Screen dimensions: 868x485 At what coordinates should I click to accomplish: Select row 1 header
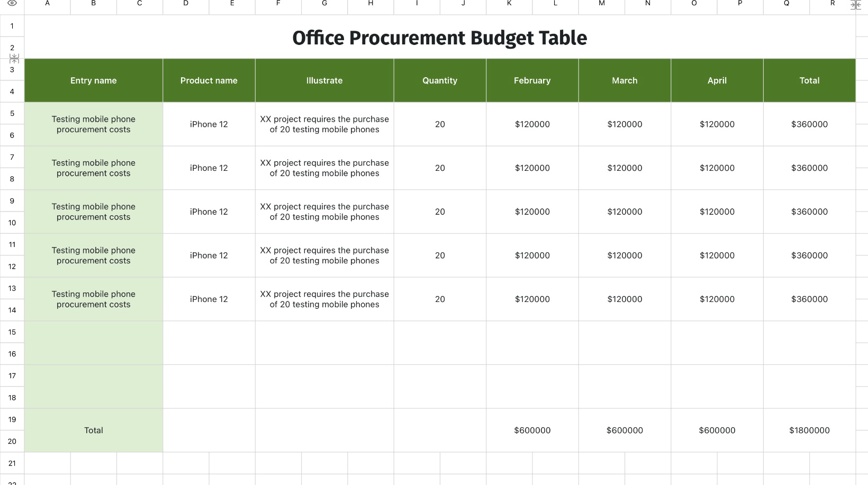[x=12, y=26]
